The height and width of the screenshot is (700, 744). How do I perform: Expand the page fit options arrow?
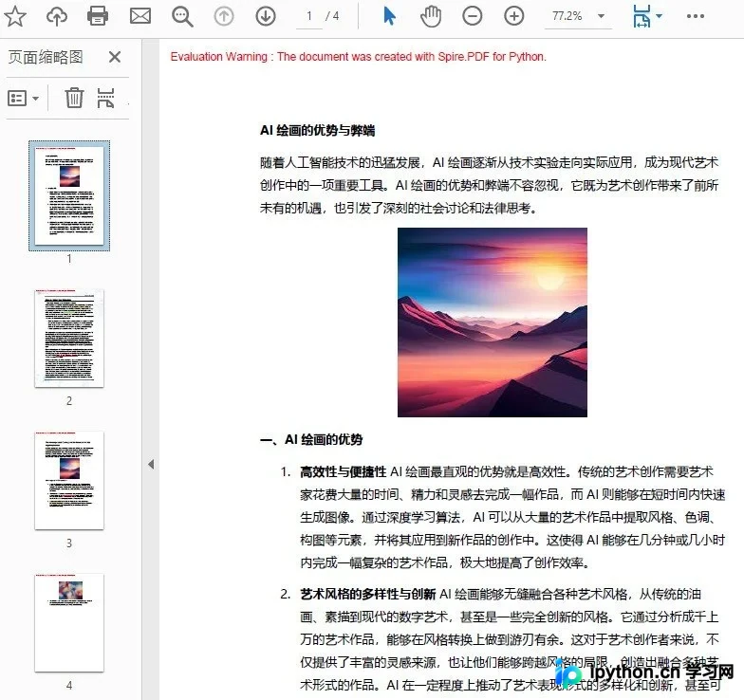click(659, 16)
